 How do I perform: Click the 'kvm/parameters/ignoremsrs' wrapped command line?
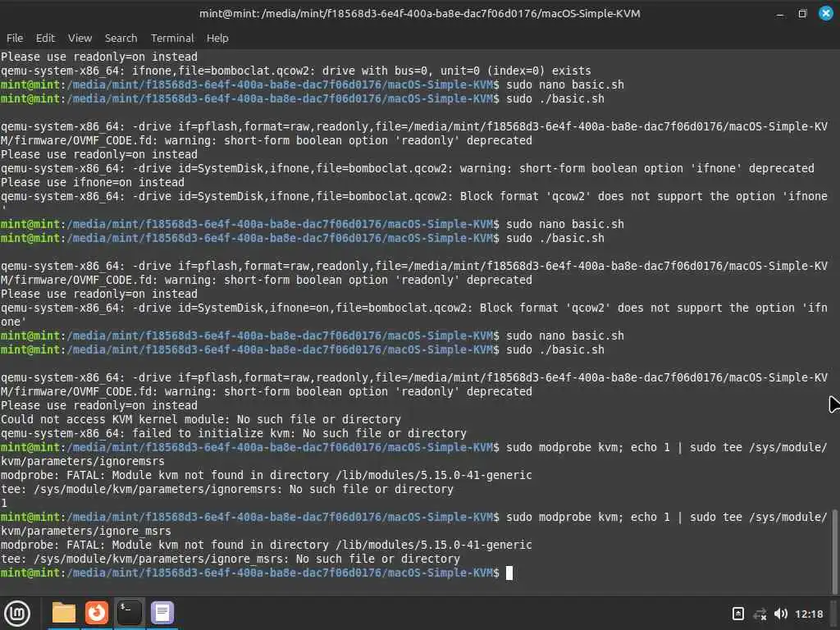coord(83,461)
